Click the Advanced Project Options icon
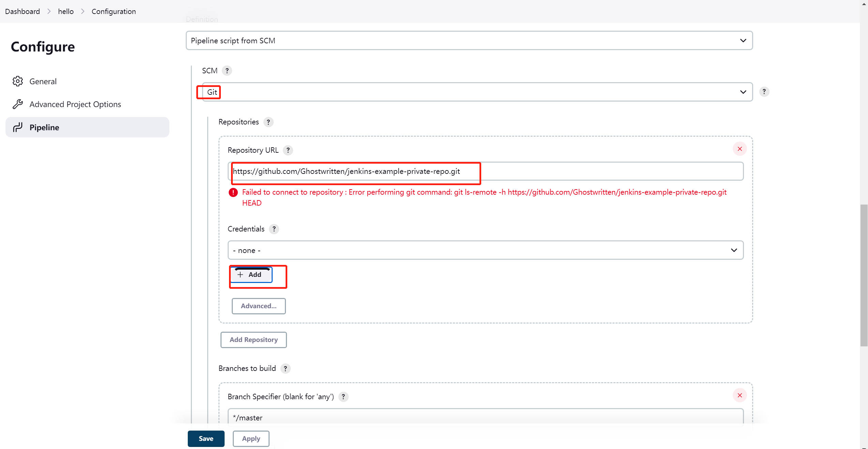The width and height of the screenshot is (868, 449). click(x=18, y=104)
